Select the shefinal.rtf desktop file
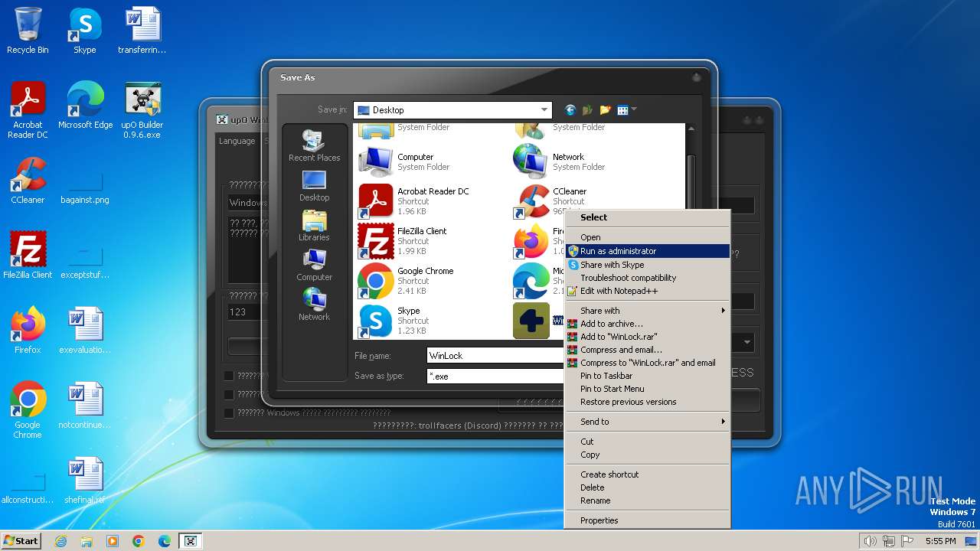This screenshot has height=551, width=980. (85, 481)
